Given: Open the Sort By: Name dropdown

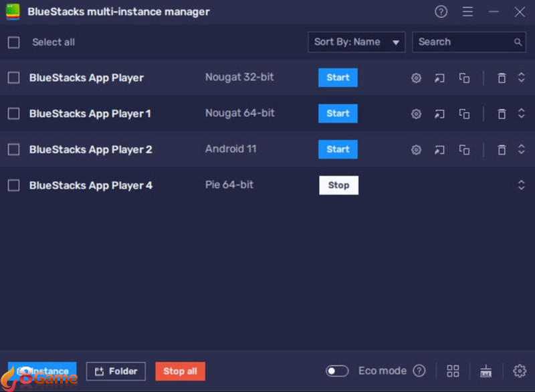Looking at the screenshot, I should (x=356, y=42).
